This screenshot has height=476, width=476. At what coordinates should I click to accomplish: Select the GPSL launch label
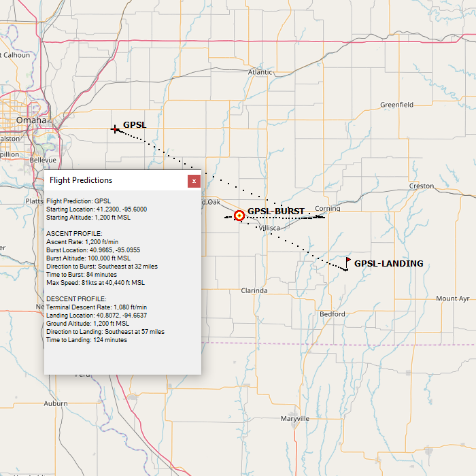(135, 125)
